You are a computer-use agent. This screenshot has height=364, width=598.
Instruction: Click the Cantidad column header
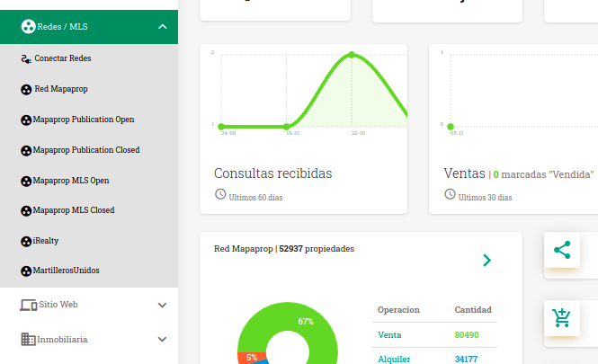pos(473,310)
